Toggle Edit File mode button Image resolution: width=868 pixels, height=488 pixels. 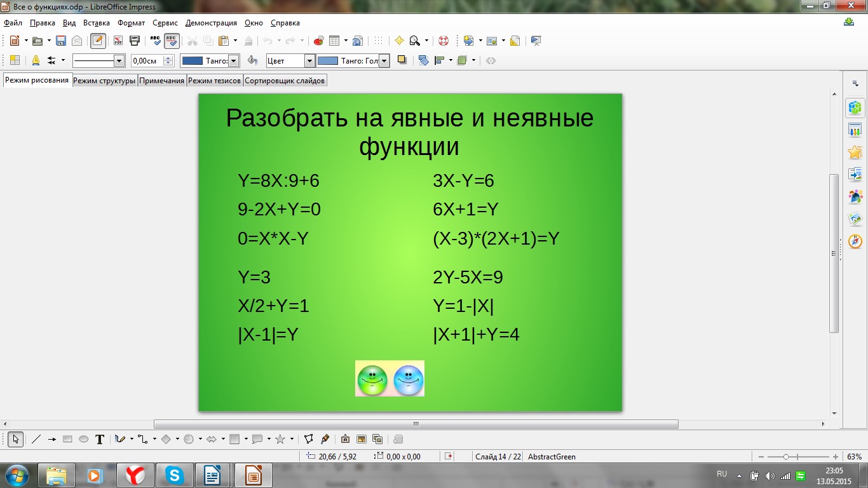tap(98, 41)
